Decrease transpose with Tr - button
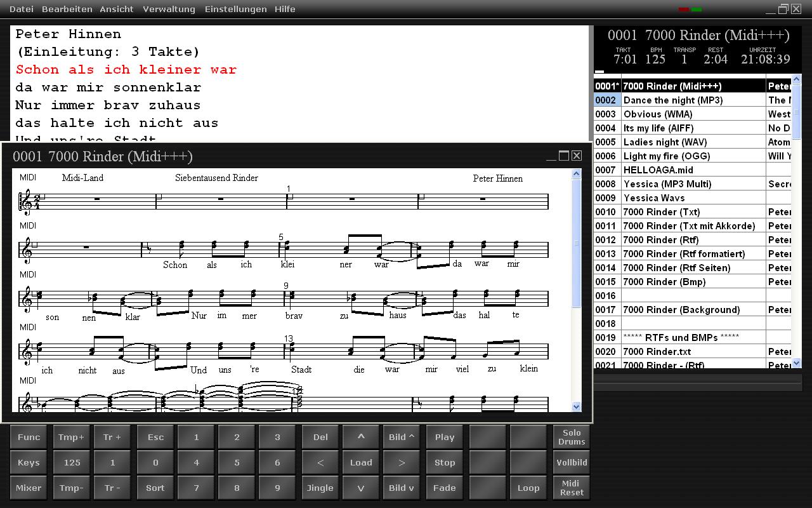812x508 pixels. pos(112,488)
